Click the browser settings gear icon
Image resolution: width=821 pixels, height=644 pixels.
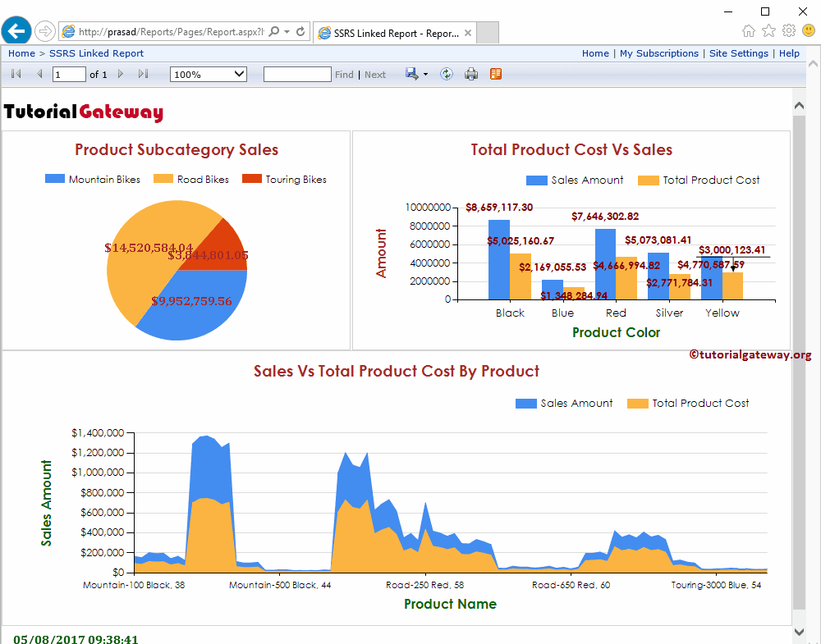pos(788,30)
